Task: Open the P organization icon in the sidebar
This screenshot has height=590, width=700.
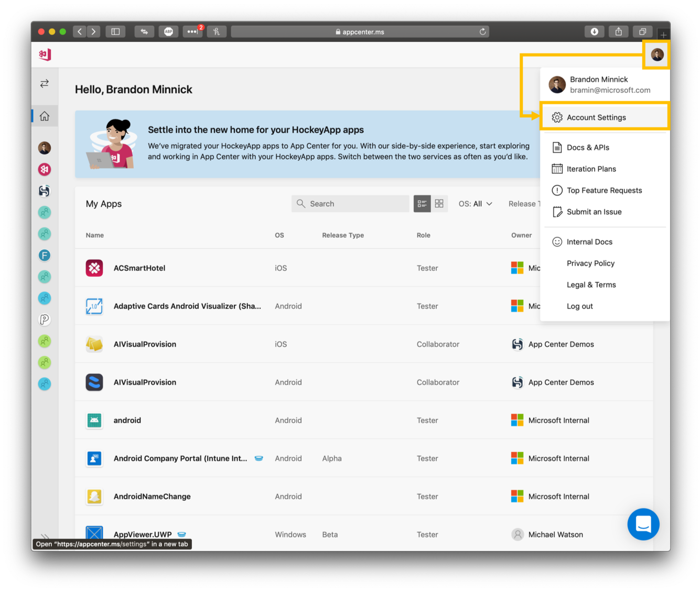Action: [x=45, y=319]
